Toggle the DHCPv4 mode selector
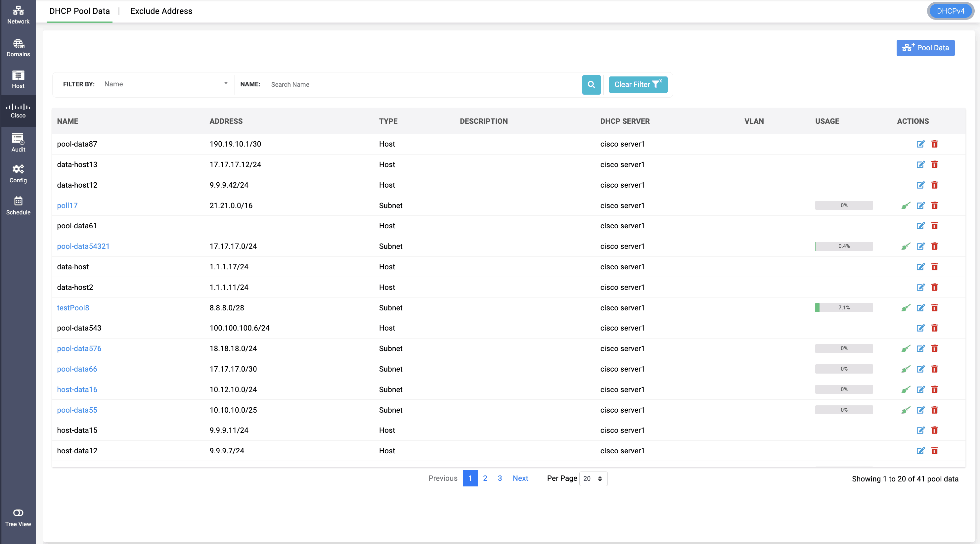 pos(950,11)
